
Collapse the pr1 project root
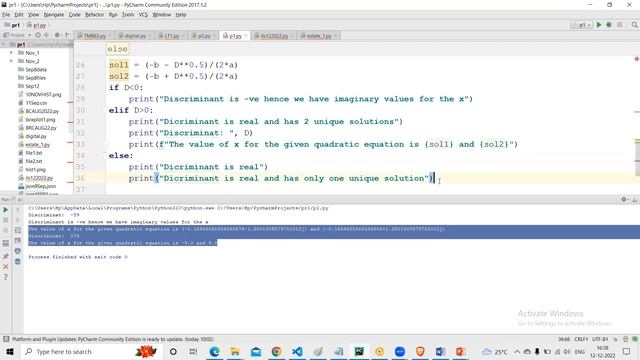[x=4, y=44]
